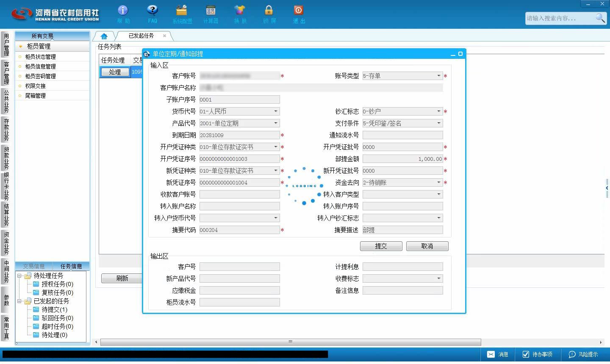Collapse the right side panel arrow

[x=607, y=188]
